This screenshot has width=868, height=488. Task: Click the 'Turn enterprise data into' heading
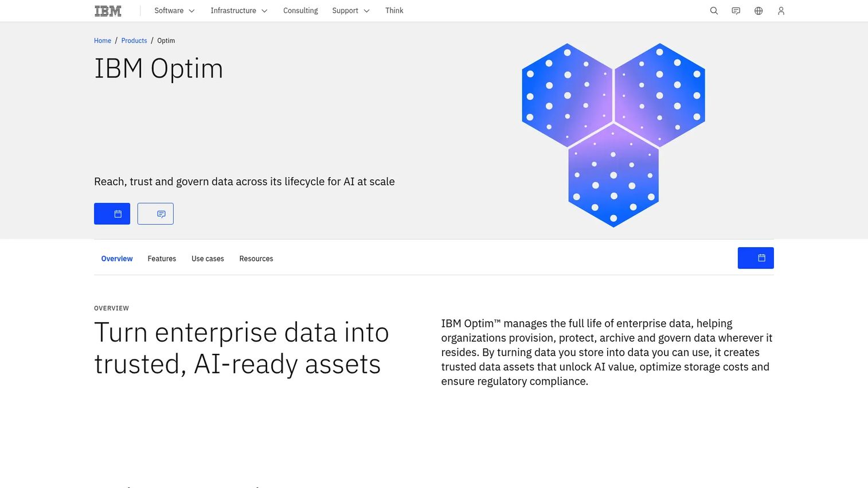pos(241,348)
